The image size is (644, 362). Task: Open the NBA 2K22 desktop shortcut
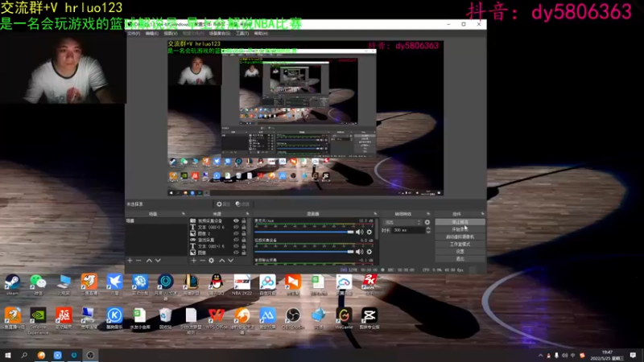tap(242, 285)
